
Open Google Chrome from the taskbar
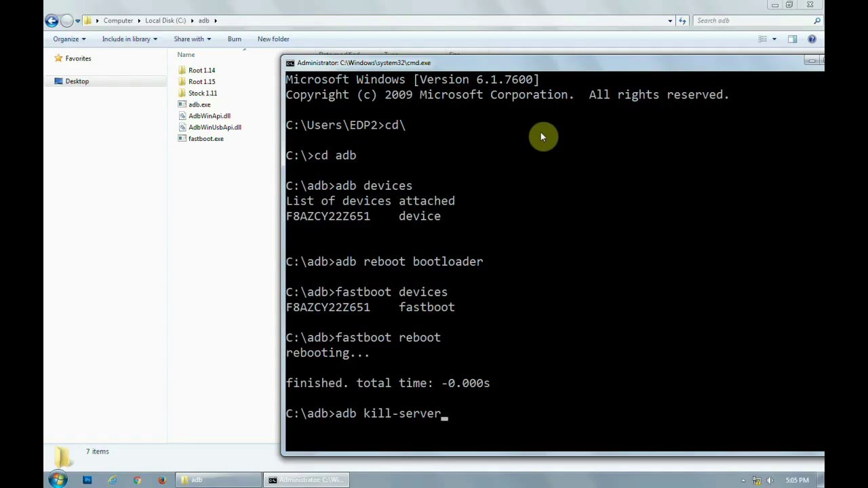pos(137,480)
